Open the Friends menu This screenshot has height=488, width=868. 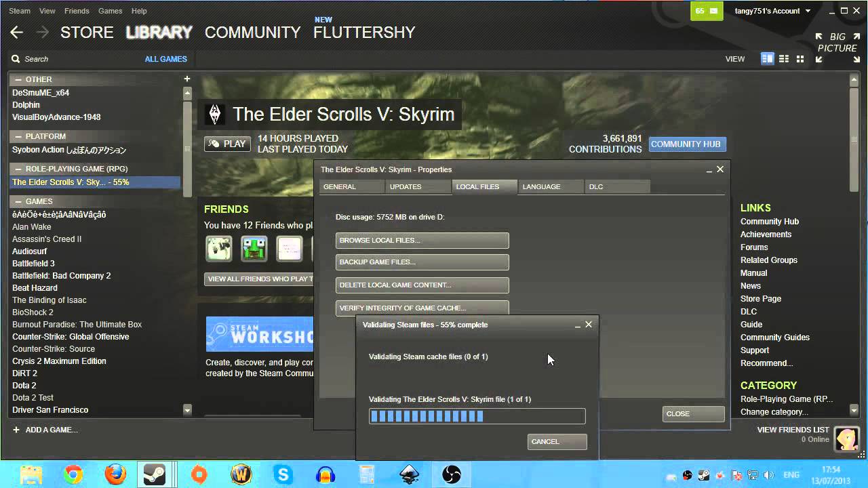click(77, 11)
